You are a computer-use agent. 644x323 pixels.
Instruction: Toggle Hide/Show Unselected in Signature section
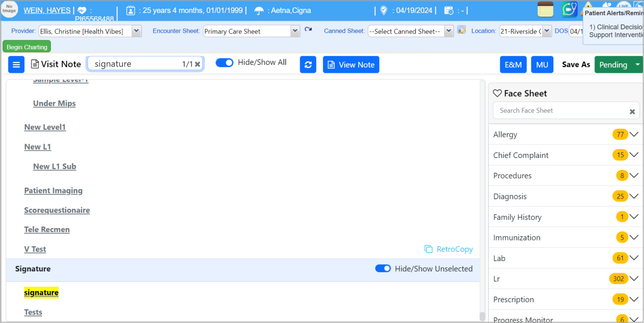click(x=383, y=269)
